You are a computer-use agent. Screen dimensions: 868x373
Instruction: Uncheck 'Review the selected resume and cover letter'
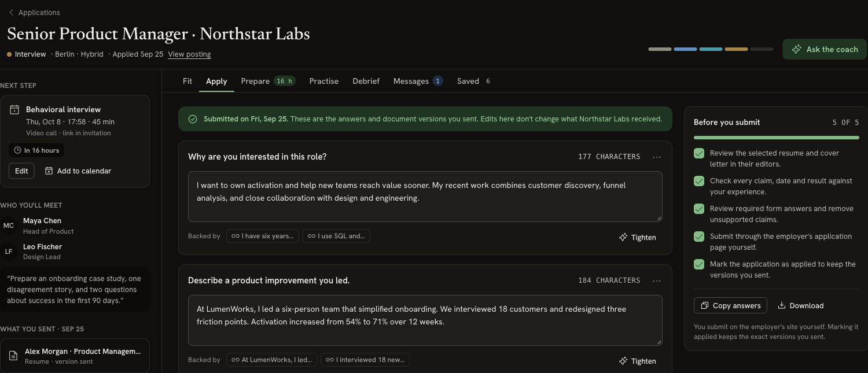[699, 153]
